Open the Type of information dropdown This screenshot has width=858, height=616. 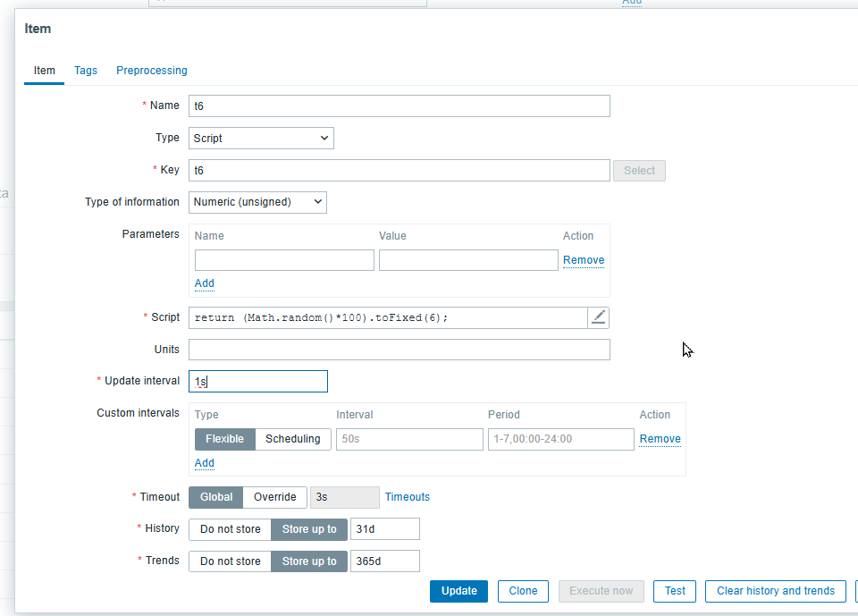point(257,202)
